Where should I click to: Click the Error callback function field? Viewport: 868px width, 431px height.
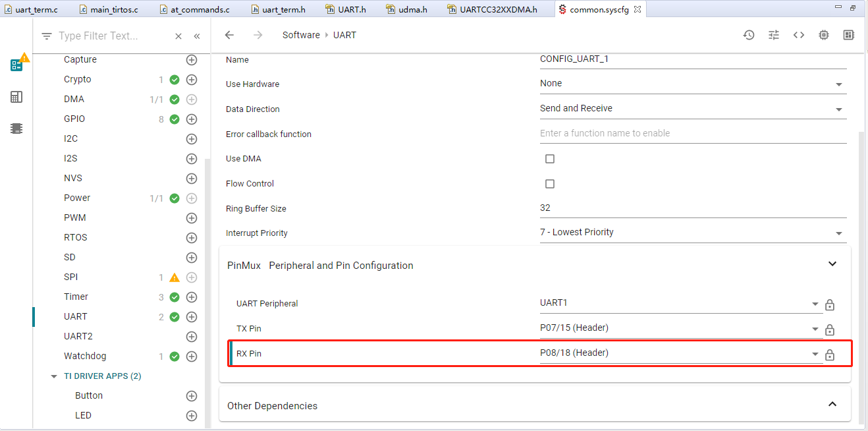[693, 133]
